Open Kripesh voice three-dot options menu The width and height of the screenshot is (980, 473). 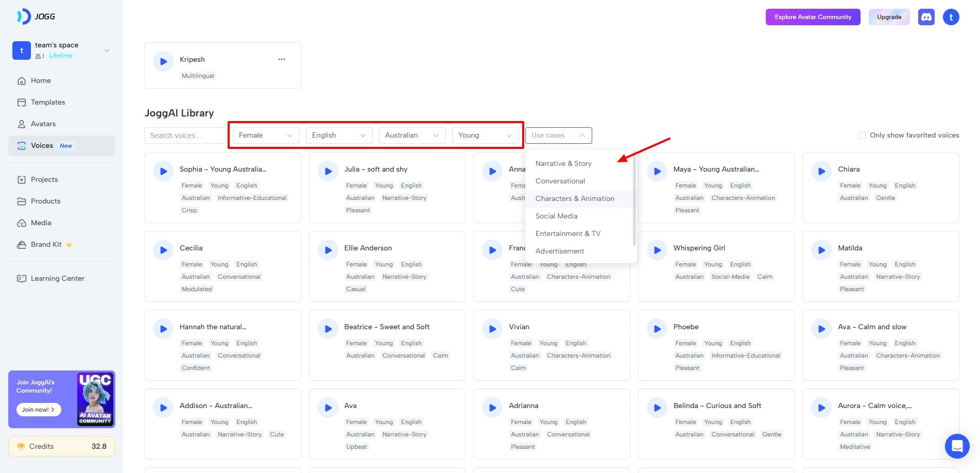[281, 59]
